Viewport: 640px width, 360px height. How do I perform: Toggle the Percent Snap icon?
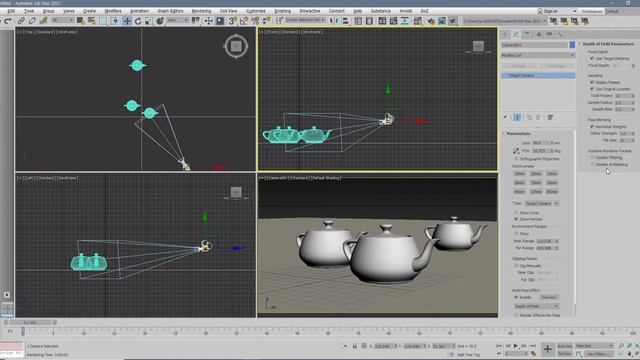coord(256,21)
